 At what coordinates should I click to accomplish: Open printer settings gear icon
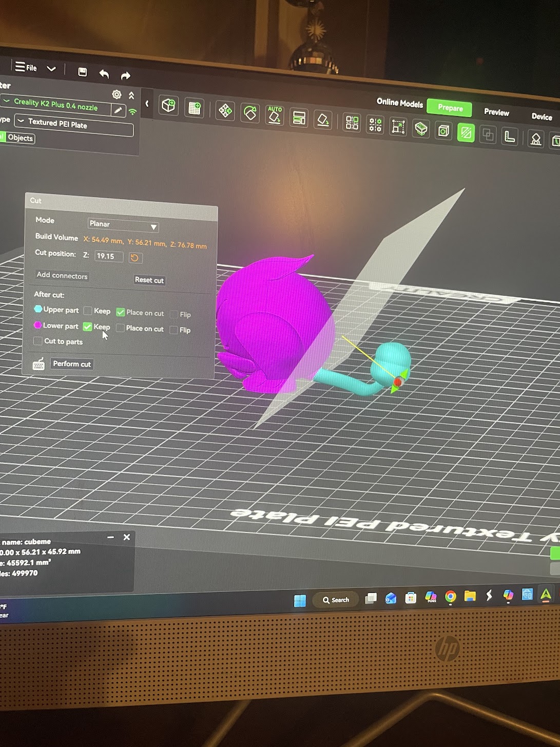(x=117, y=94)
